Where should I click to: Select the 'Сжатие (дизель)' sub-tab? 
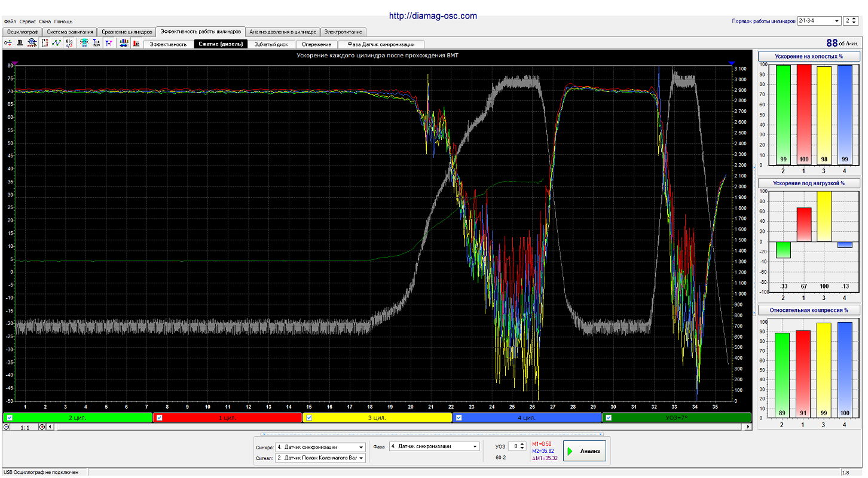point(220,44)
